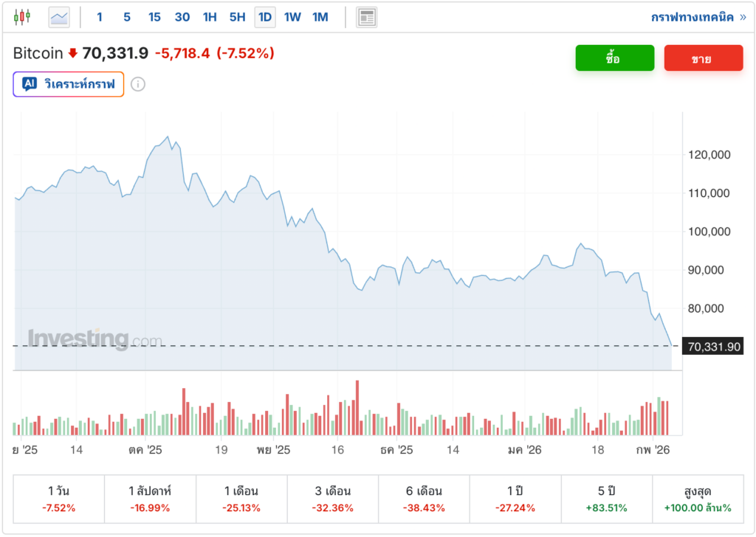Click the วิเคราะห์กราฟ AI analysis button

[69, 84]
